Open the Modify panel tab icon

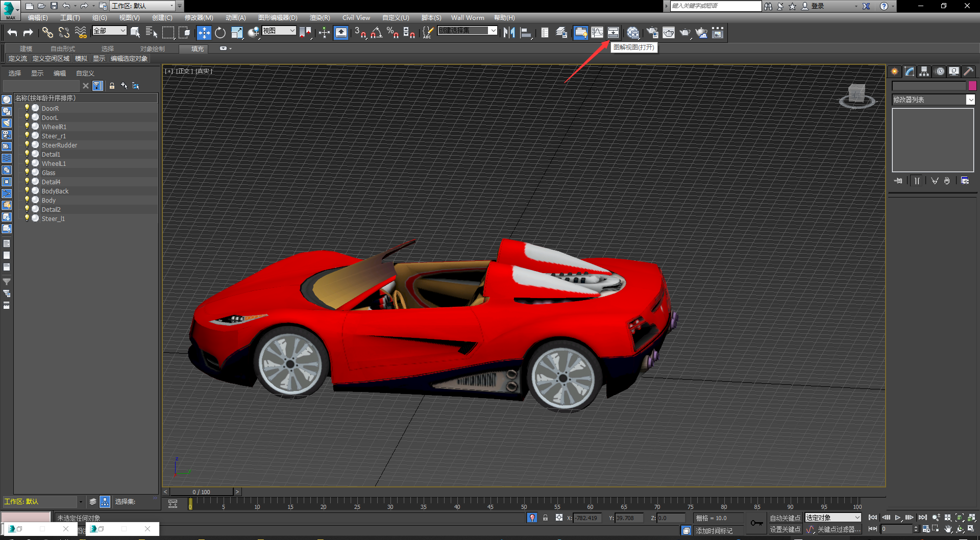(x=909, y=71)
